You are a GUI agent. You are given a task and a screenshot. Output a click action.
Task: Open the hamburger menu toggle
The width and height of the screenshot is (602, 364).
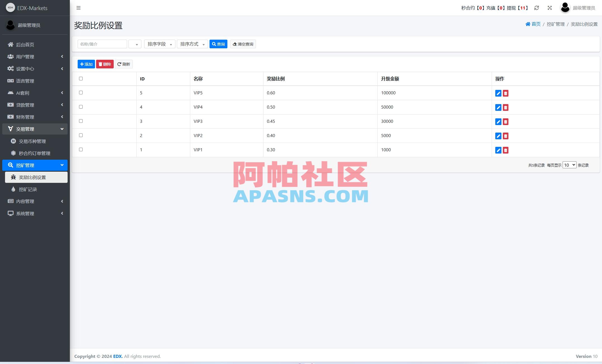click(78, 8)
